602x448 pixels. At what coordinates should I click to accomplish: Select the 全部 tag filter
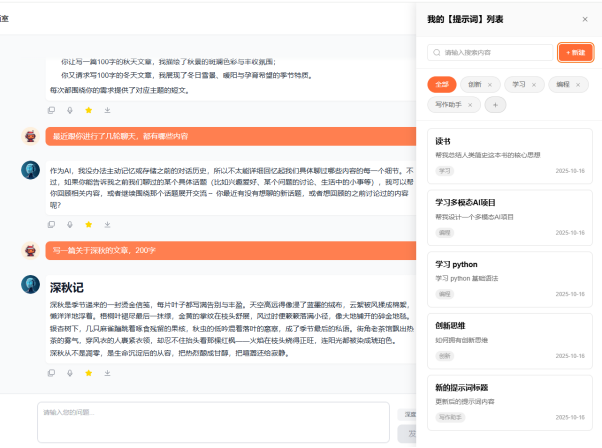click(442, 84)
